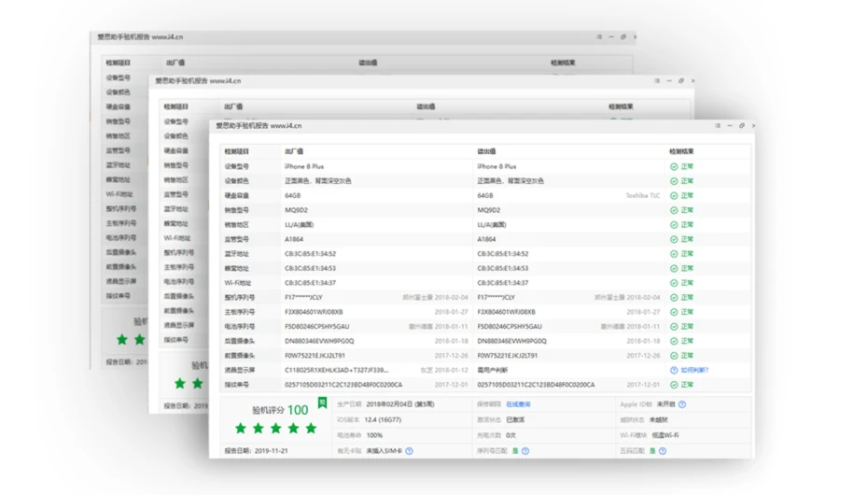Click battery life value 100%
The image size is (868, 495).
[374, 435]
